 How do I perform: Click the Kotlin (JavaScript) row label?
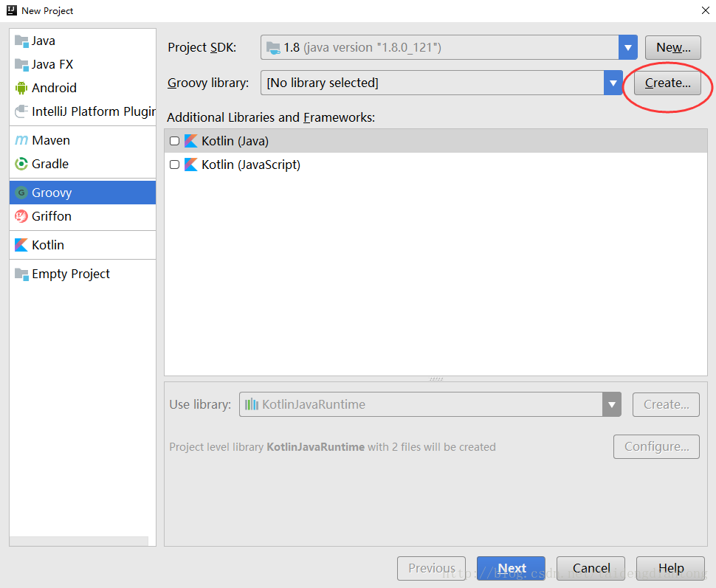click(x=251, y=165)
